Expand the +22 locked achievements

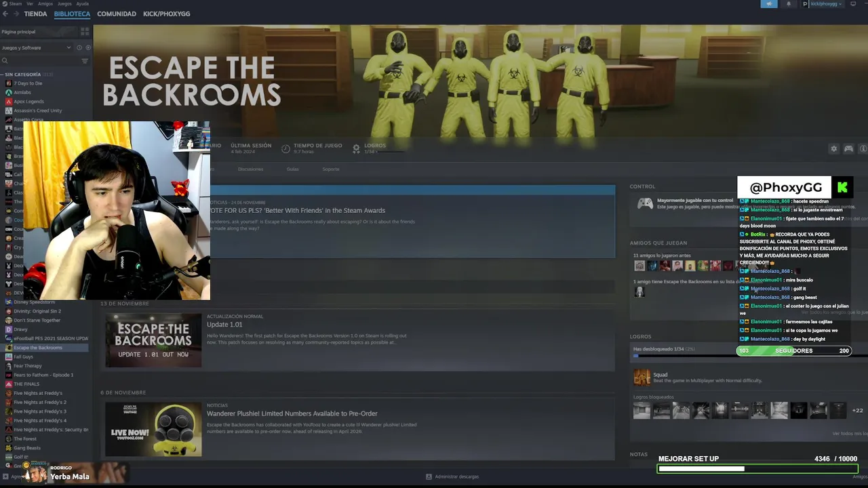pos(857,410)
